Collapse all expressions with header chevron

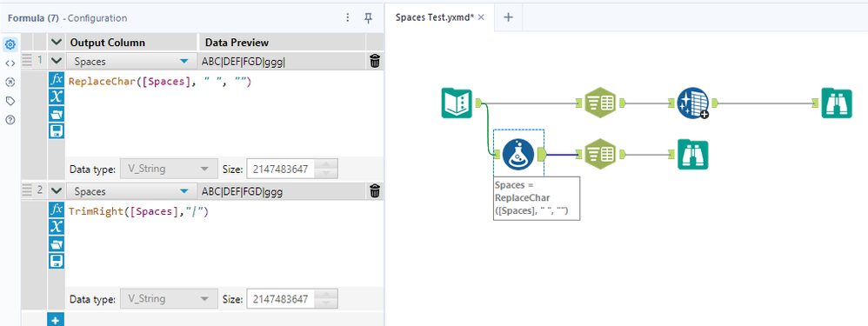coord(56,43)
